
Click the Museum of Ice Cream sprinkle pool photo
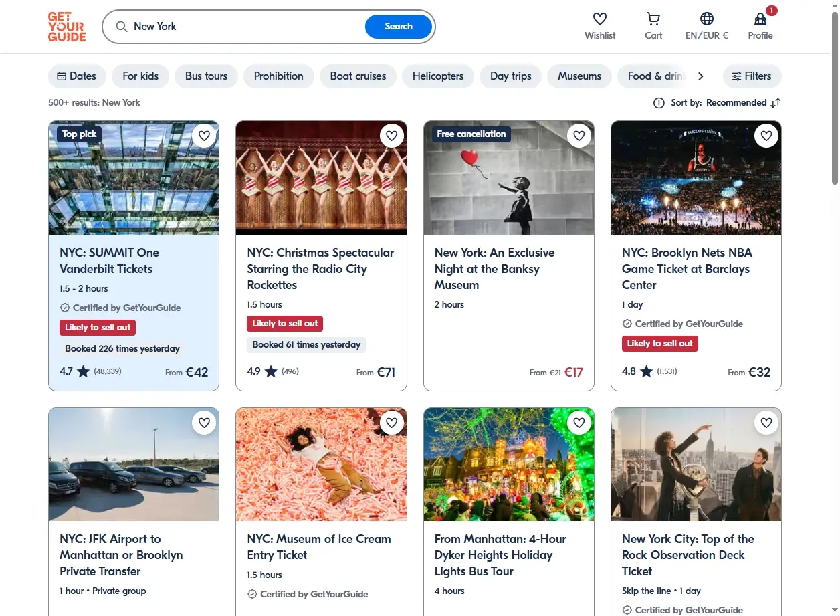tap(321, 464)
